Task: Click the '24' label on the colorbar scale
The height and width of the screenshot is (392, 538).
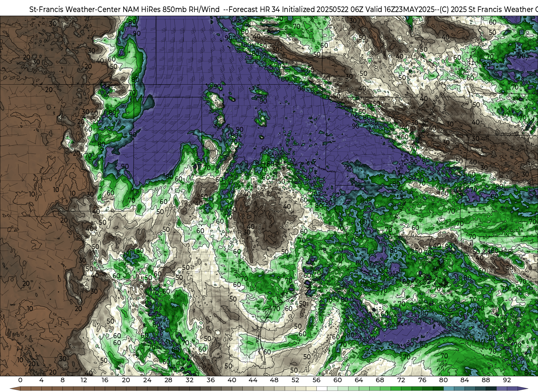Action: 147,380
